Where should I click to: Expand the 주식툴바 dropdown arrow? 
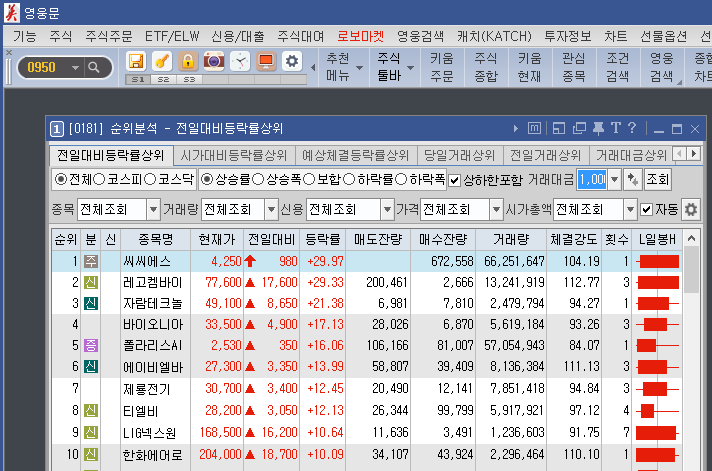410,68
